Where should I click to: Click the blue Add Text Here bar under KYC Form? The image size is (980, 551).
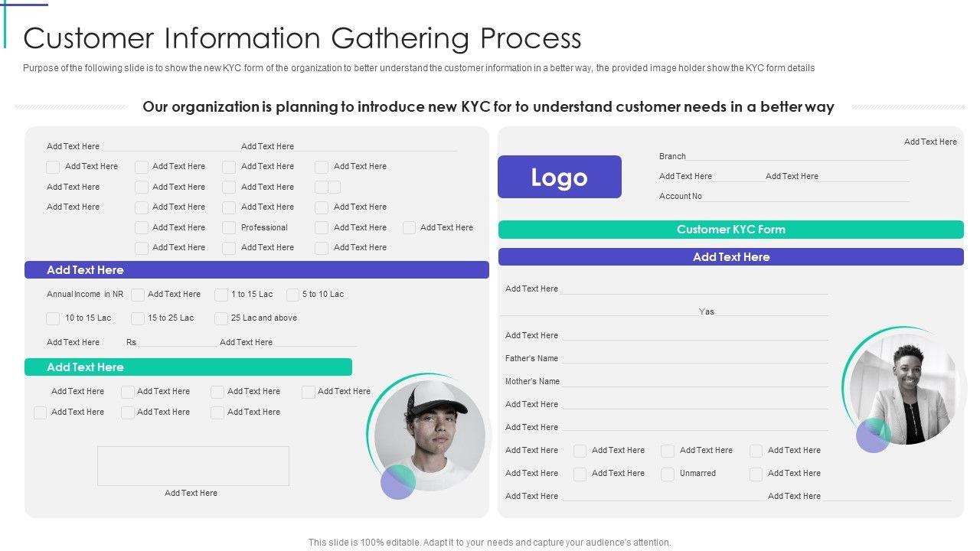pos(730,257)
